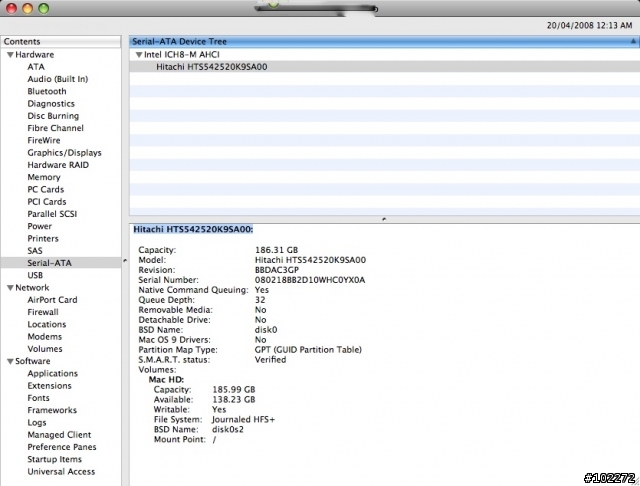Select PCI Cards in the sidebar
The width and height of the screenshot is (640, 486).
coord(47,202)
